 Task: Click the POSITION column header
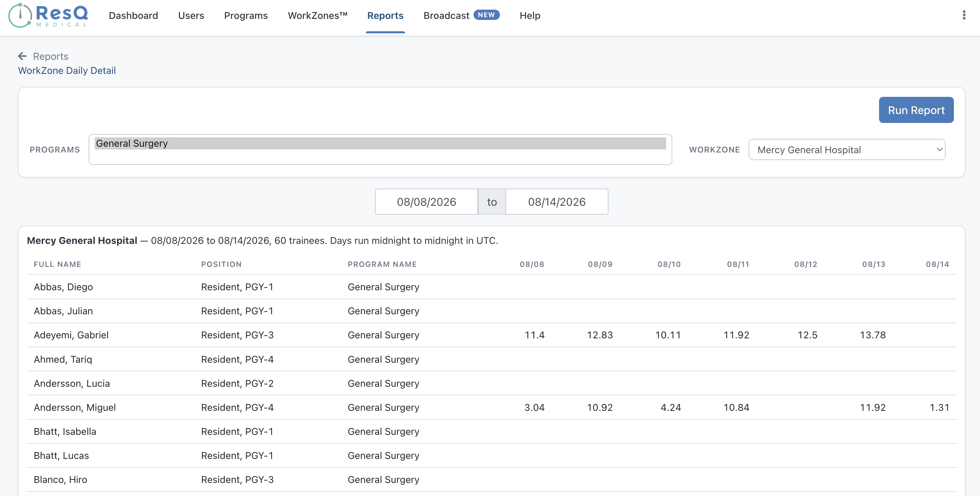[x=221, y=264]
